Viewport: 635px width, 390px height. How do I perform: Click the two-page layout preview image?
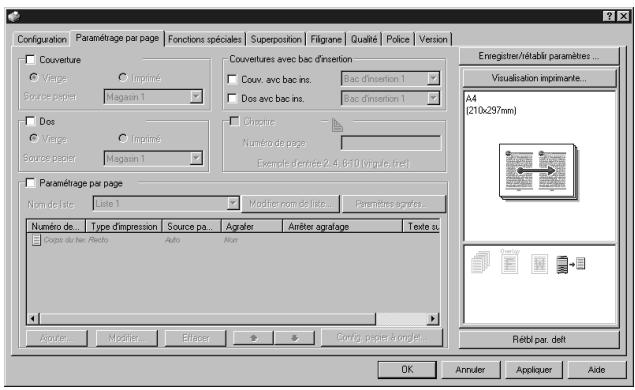(539, 172)
